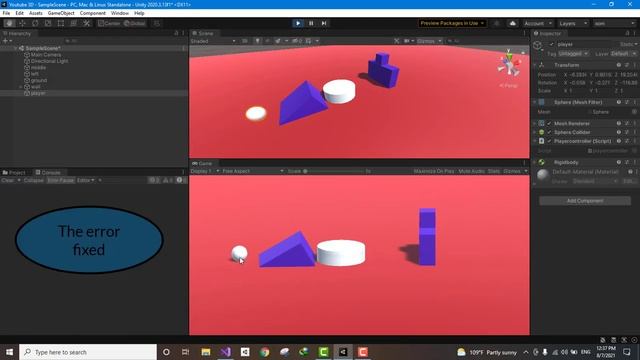
Task: Open the cloud services icon
Action: click(513, 23)
